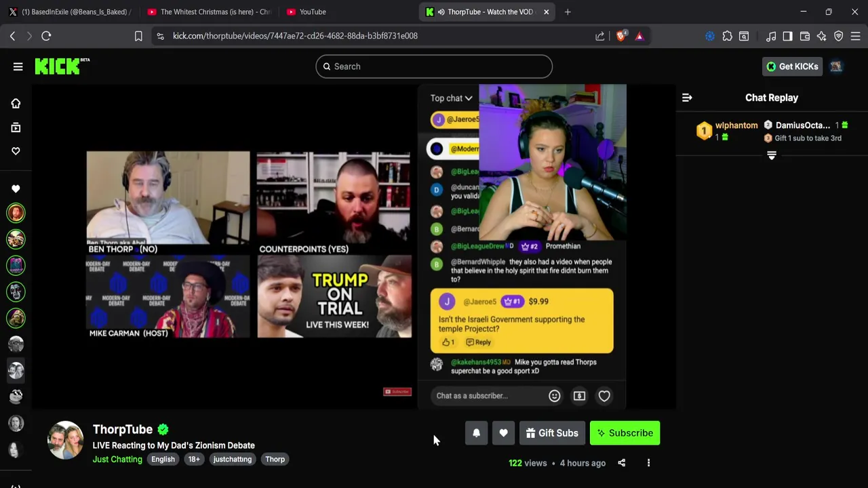
Task: Open a new browser tab
Action: point(568,12)
